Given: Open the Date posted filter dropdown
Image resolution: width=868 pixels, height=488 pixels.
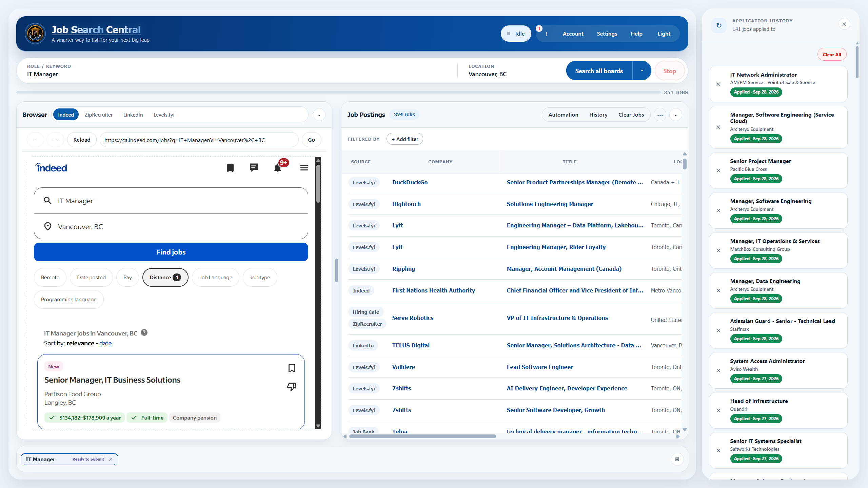Looking at the screenshot, I should click(x=91, y=277).
